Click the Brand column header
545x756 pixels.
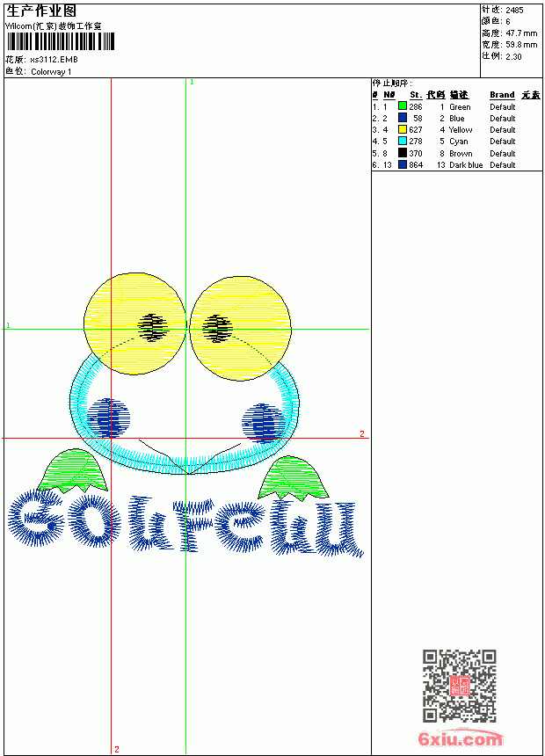[502, 95]
